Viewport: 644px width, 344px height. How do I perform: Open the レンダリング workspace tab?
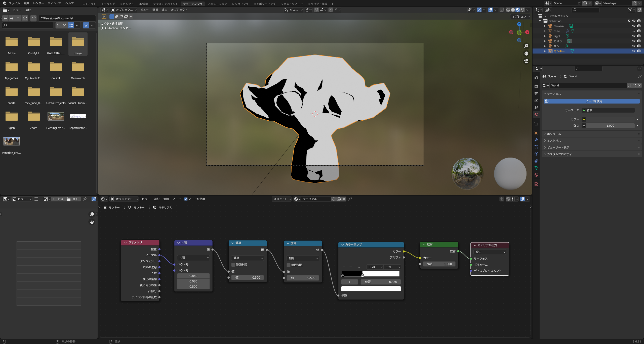pos(240,4)
